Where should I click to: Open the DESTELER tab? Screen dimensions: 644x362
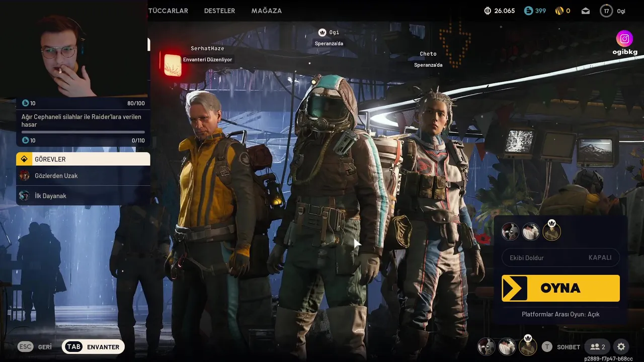click(x=219, y=11)
